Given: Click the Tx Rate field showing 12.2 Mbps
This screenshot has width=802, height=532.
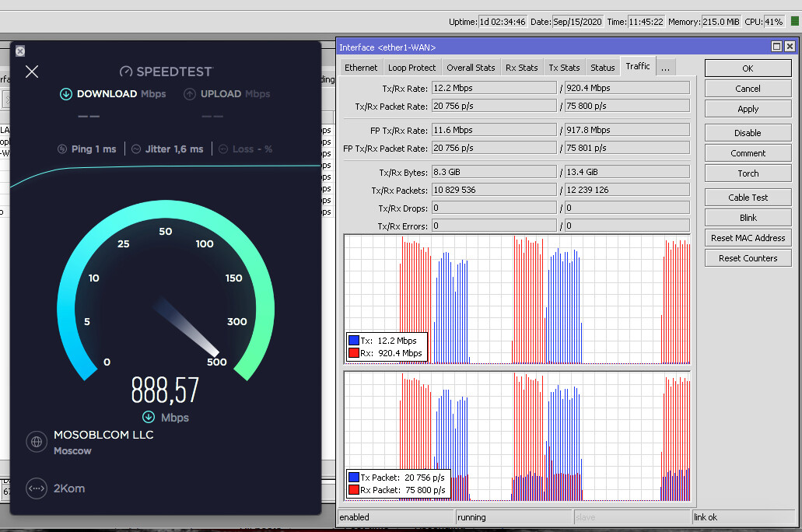Looking at the screenshot, I should coord(494,88).
